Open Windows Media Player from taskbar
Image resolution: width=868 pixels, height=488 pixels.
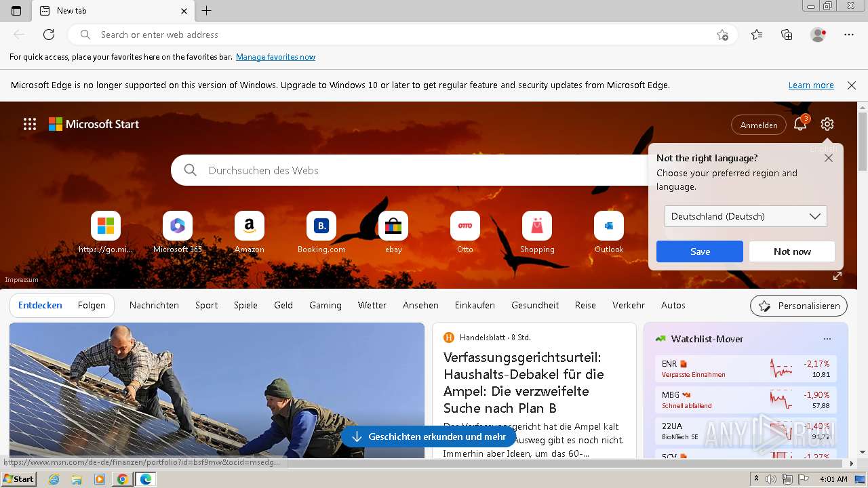point(100,479)
